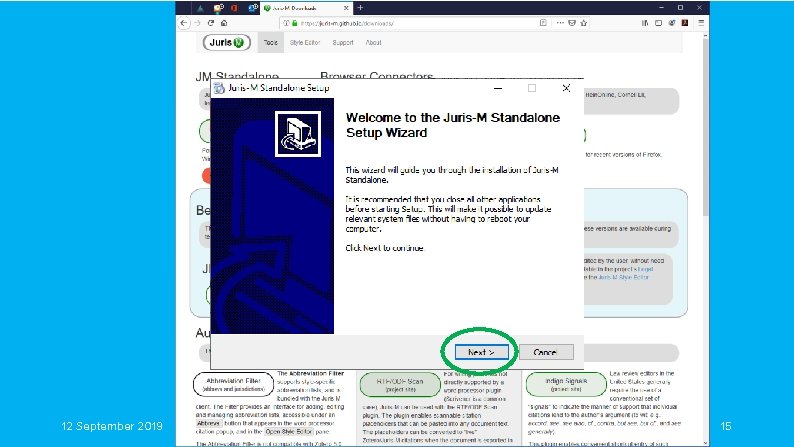Click the Juris-M logo on the webpage
This screenshot has width=794, height=447.
(227, 43)
